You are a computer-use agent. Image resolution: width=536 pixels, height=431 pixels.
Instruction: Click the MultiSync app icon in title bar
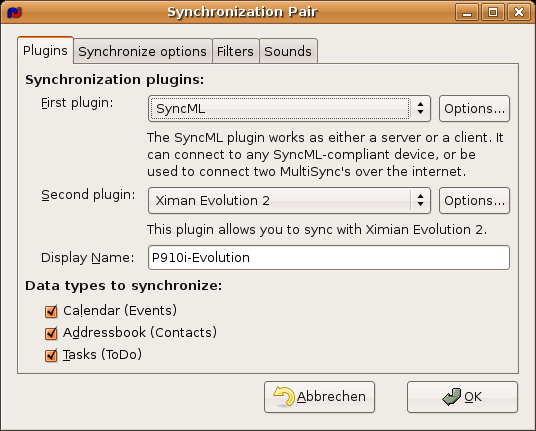pos(14,13)
